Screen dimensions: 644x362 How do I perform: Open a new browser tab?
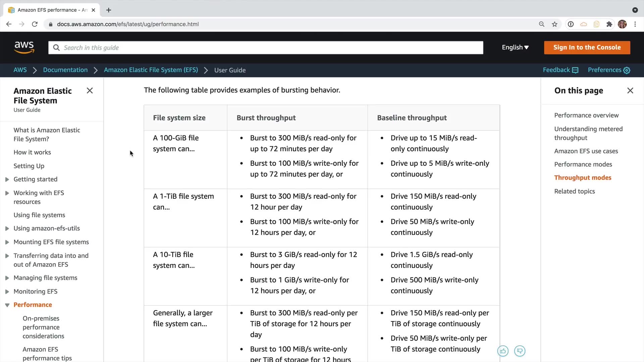(x=109, y=10)
